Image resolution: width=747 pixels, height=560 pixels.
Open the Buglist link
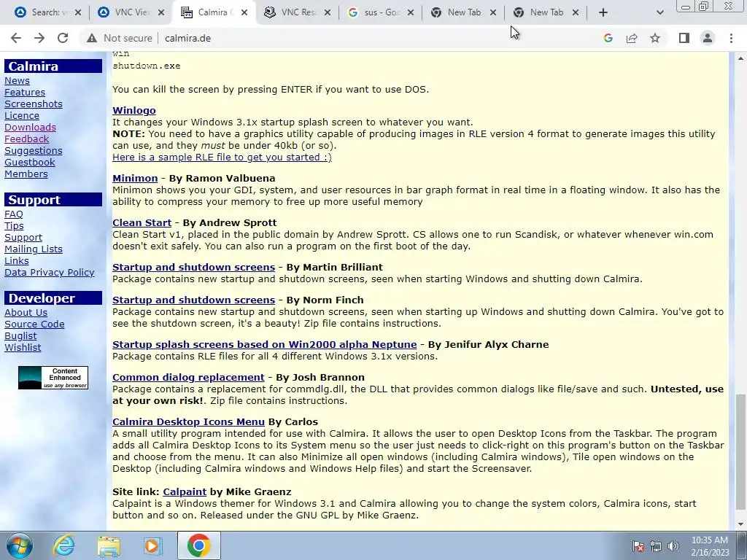point(20,335)
